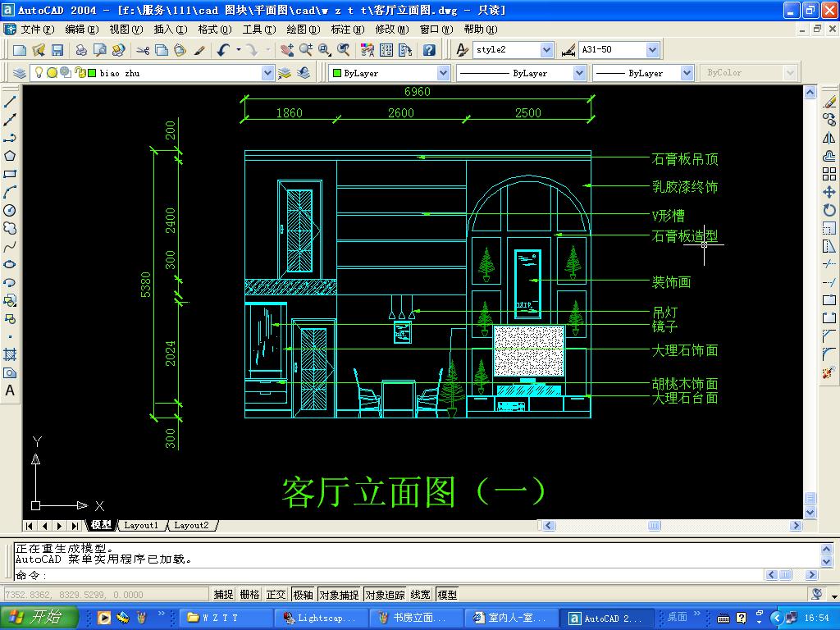Toggle 对象捕捉 object snap

pyautogui.click(x=339, y=595)
